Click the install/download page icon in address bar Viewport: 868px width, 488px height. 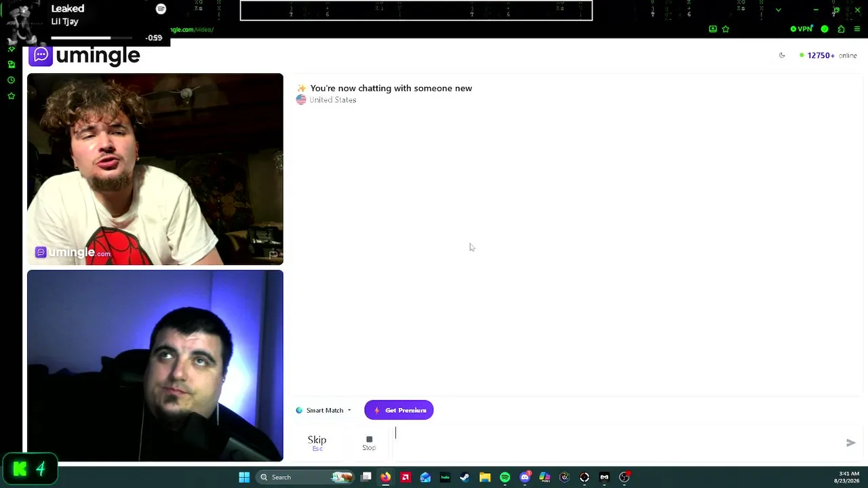(713, 29)
